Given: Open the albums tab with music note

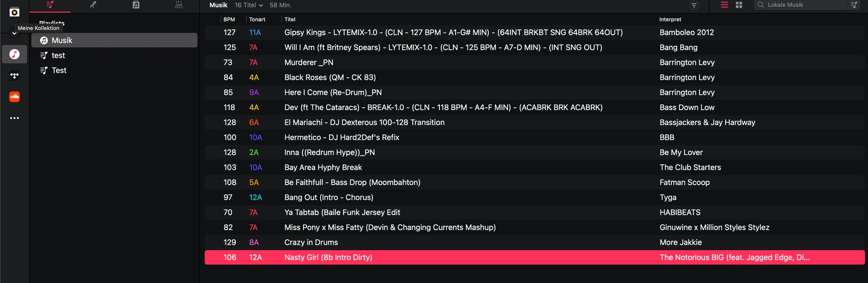Looking at the screenshot, I should [136, 5].
